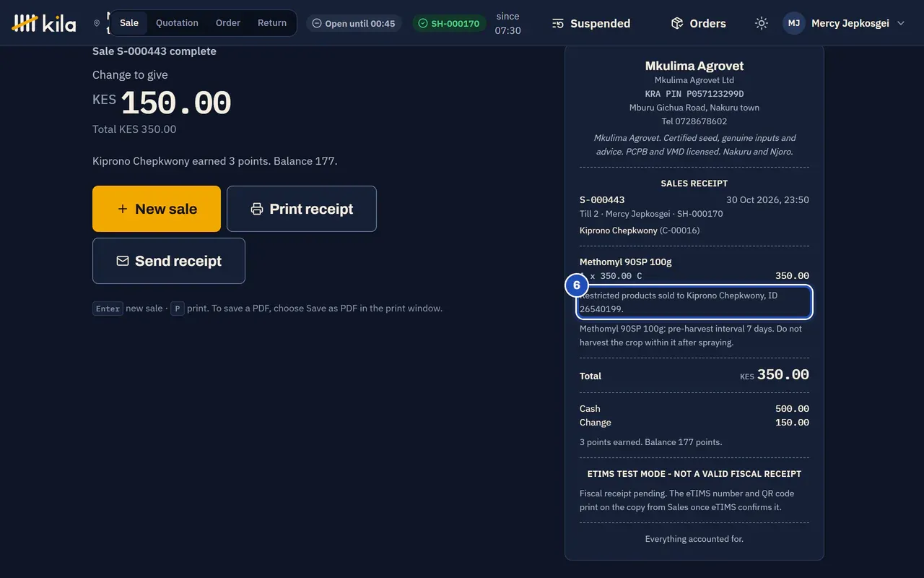Click the P key hint

[x=177, y=309]
